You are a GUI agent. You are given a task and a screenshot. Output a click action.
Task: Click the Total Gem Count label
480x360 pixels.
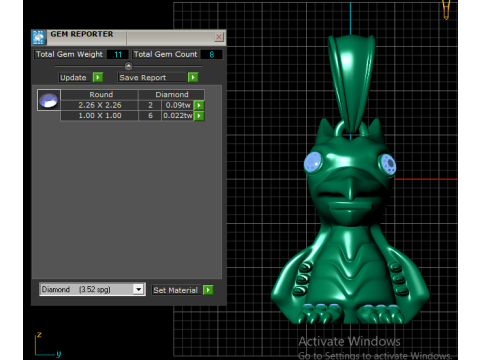click(x=166, y=54)
